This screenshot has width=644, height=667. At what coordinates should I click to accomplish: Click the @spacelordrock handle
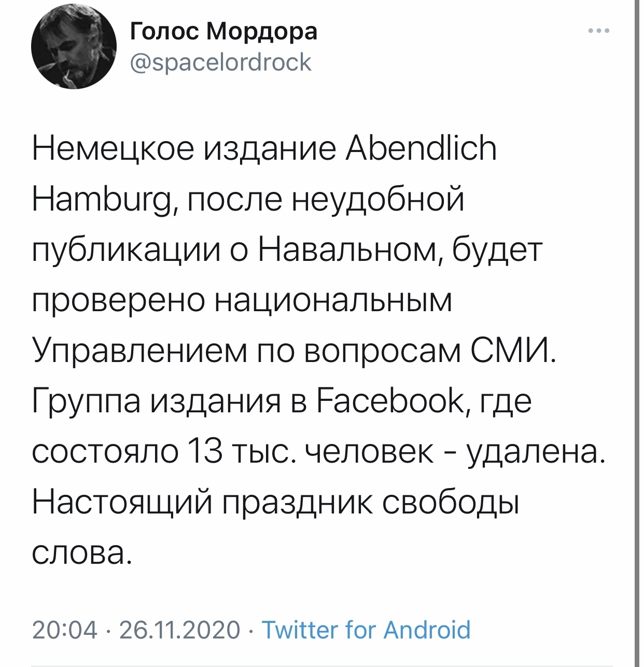[x=220, y=62]
